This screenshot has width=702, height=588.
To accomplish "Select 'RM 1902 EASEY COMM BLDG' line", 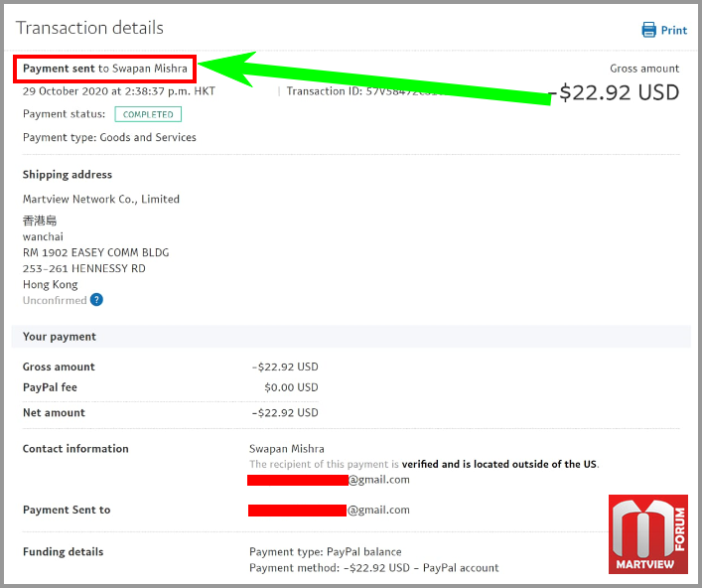I will tap(95, 252).
